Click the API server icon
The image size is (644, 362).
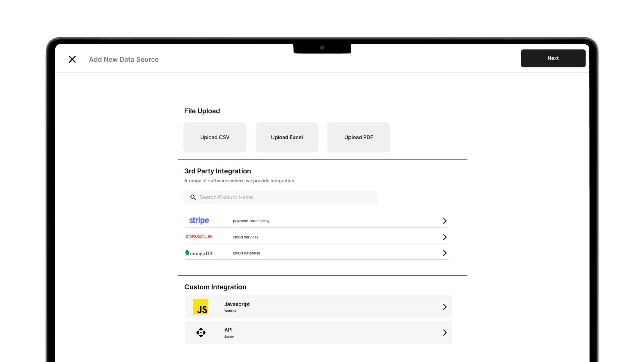pyautogui.click(x=201, y=333)
